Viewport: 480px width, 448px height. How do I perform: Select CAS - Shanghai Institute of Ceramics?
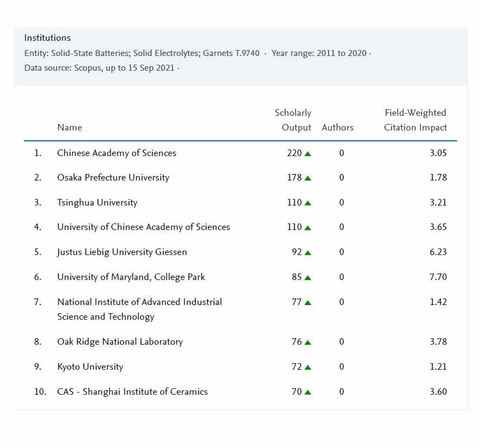(132, 392)
